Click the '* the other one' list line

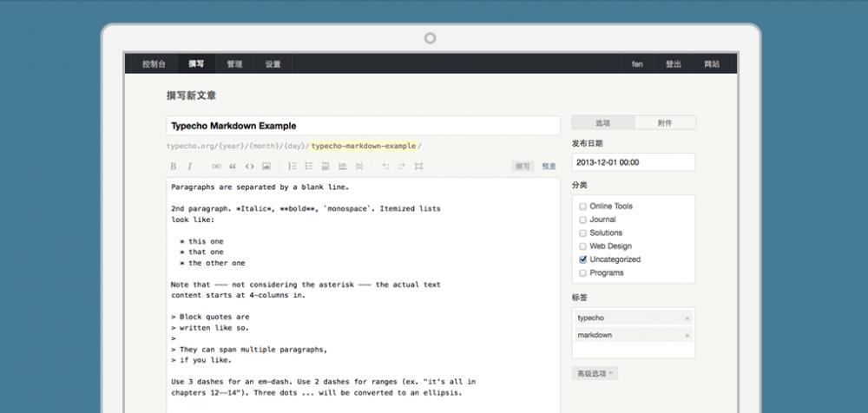coord(212,263)
